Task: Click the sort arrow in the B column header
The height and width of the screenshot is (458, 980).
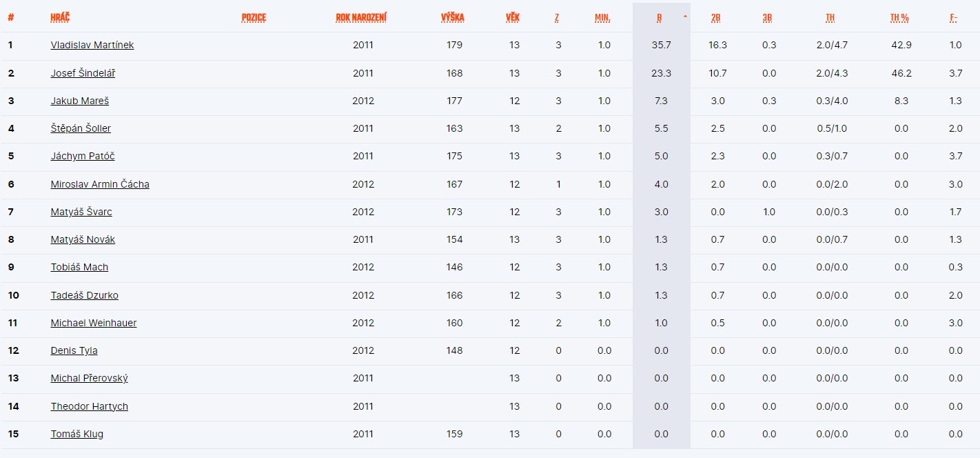Action: click(684, 17)
